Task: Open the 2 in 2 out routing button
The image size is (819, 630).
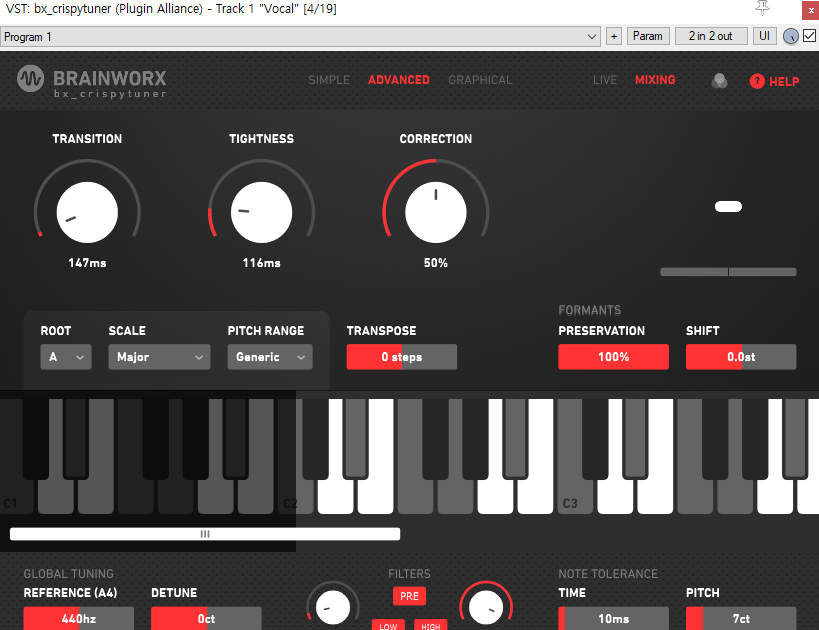Action: (710, 36)
